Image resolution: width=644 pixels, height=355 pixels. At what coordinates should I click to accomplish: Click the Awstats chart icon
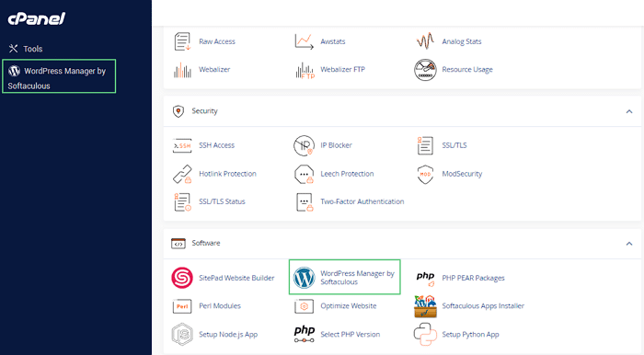click(x=304, y=41)
